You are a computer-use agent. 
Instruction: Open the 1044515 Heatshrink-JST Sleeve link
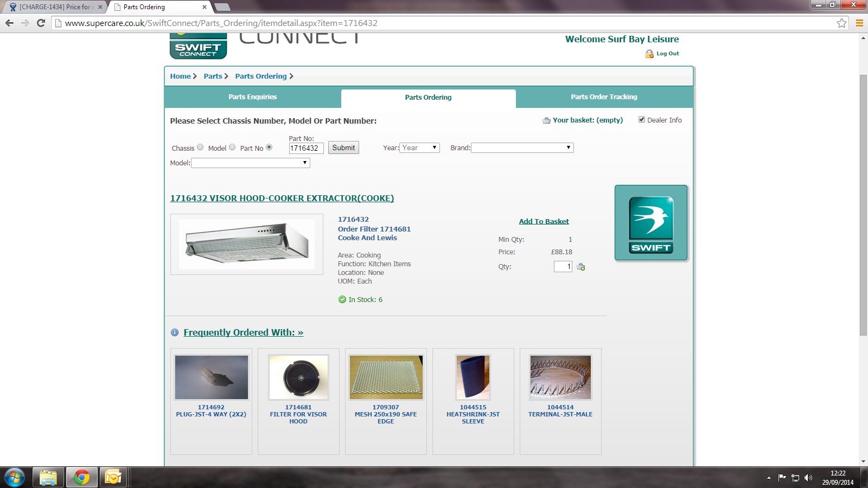[x=473, y=414]
